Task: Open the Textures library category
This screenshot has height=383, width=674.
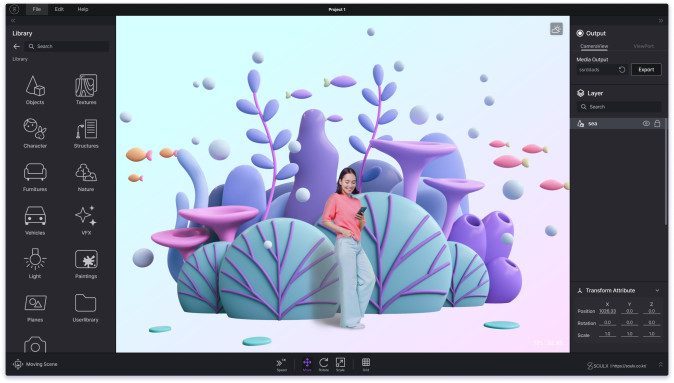Action: coord(86,90)
